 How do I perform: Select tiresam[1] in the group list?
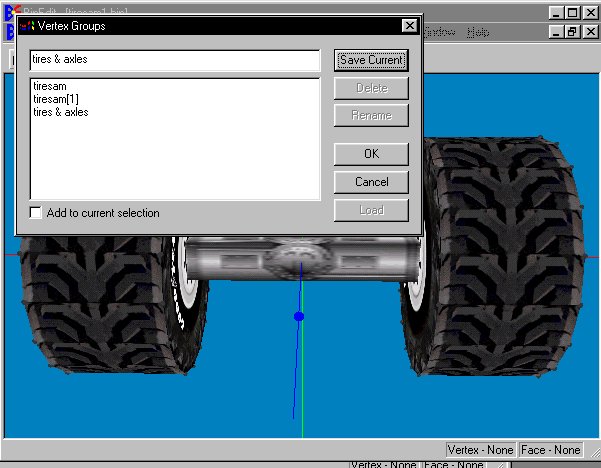point(54,100)
